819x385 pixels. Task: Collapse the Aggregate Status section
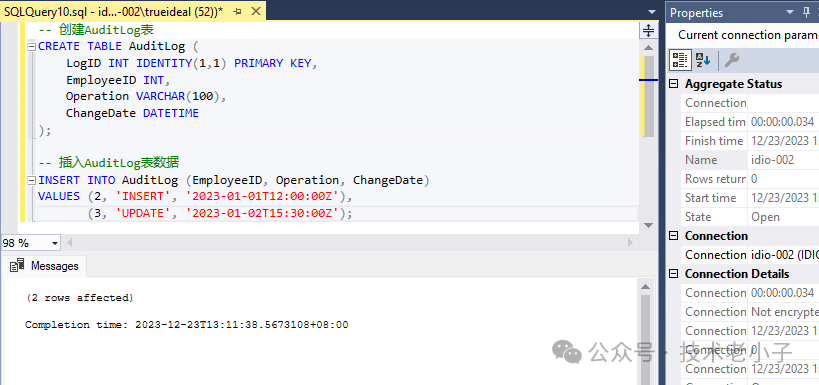click(674, 84)
